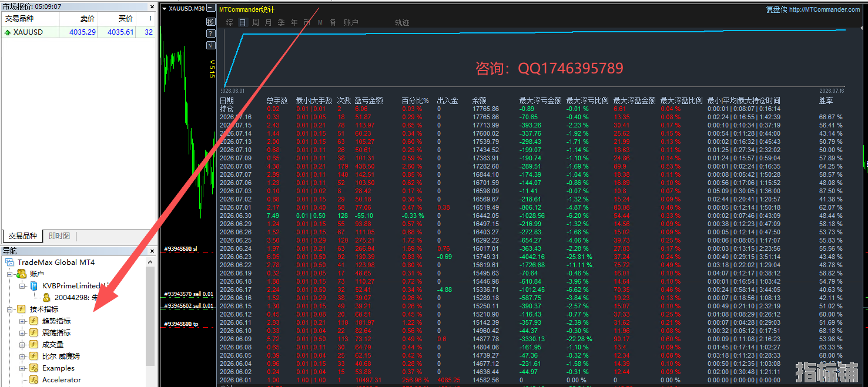Click the 复盘侠 label link
Screen dimensions: 868x387
click(x=776, y=9)
